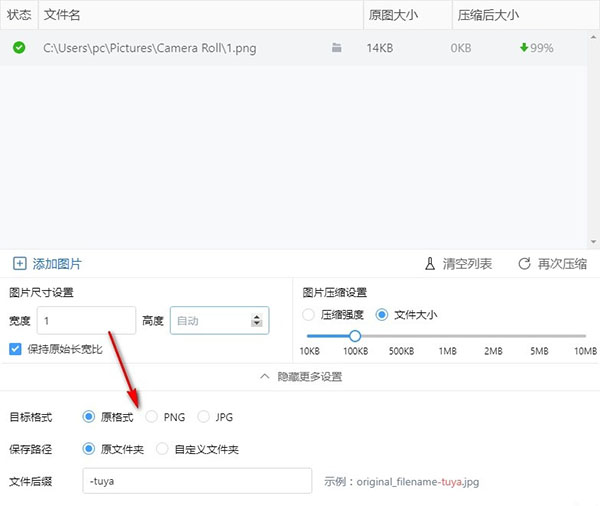Screen dimensions: 600x506
Task: Select 原格式 target format option
Action: (90, 417)
